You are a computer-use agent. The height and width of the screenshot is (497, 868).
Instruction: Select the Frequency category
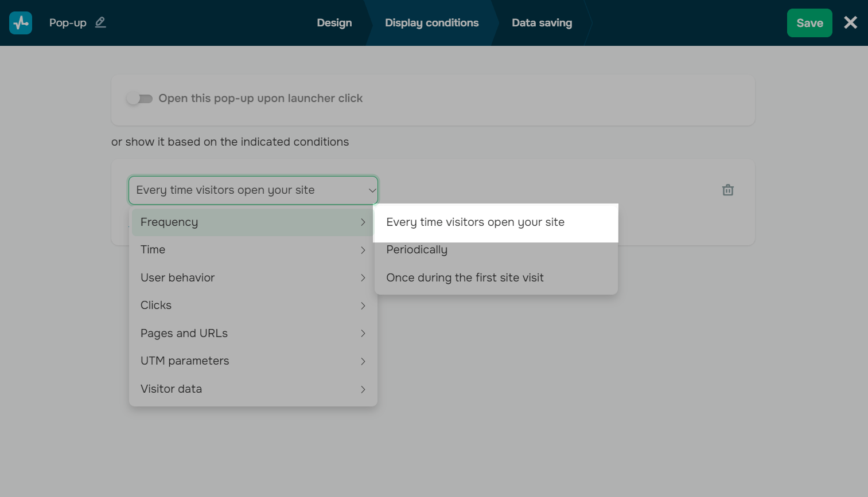[x=253, y=222]
